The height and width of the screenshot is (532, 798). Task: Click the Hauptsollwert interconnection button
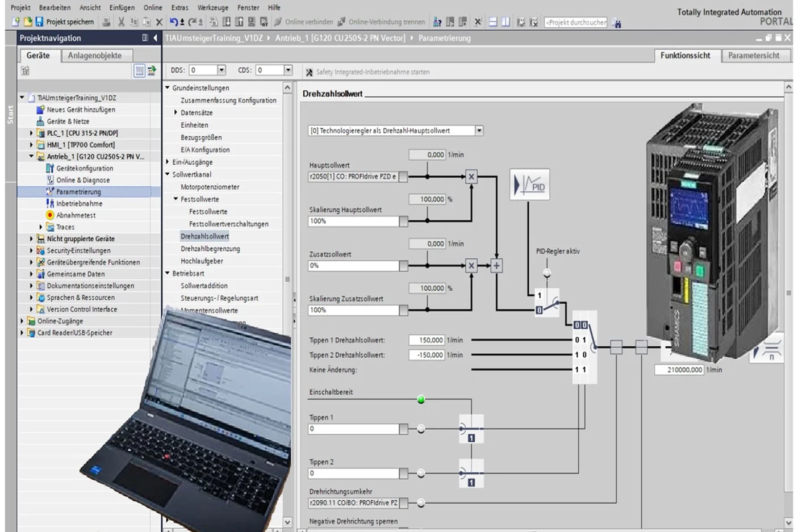tap(403, 177)
